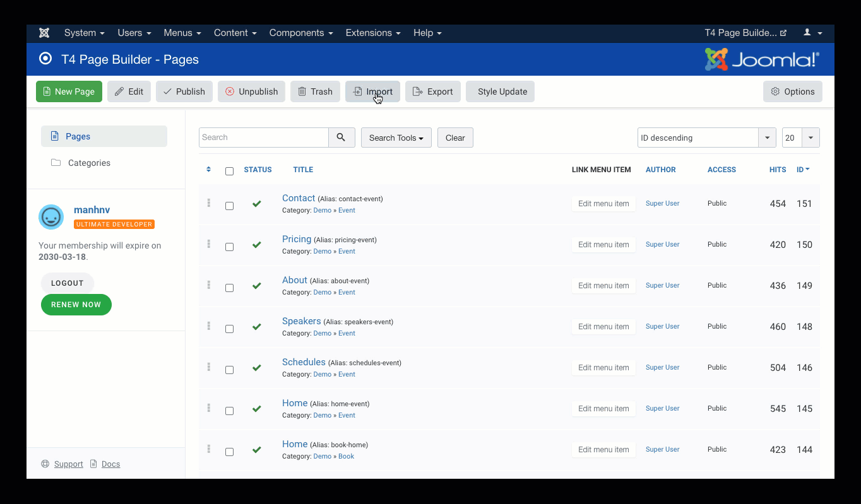Screen dimensions: 861x504
Task: Select checkbox for About page
Action: (x=229, y=288)
